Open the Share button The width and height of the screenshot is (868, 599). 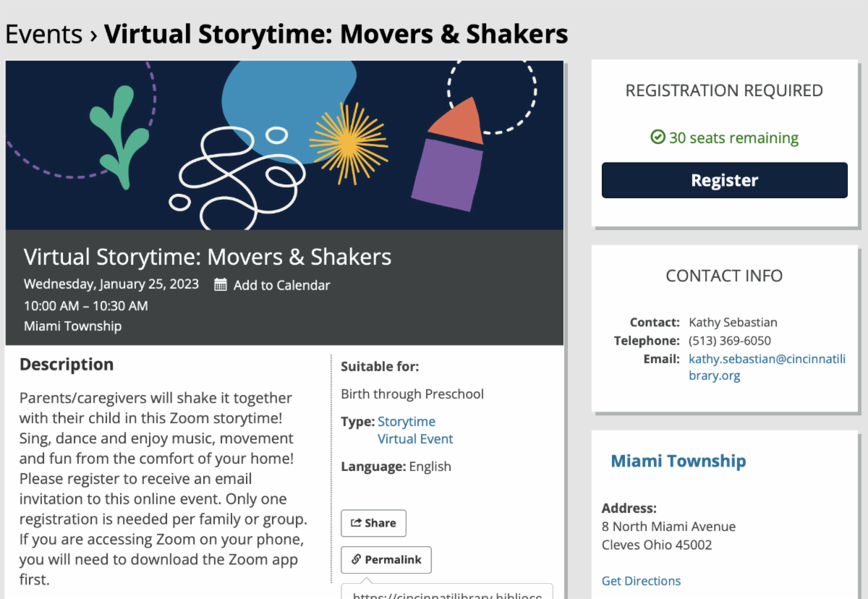click(x=373, y=523)
